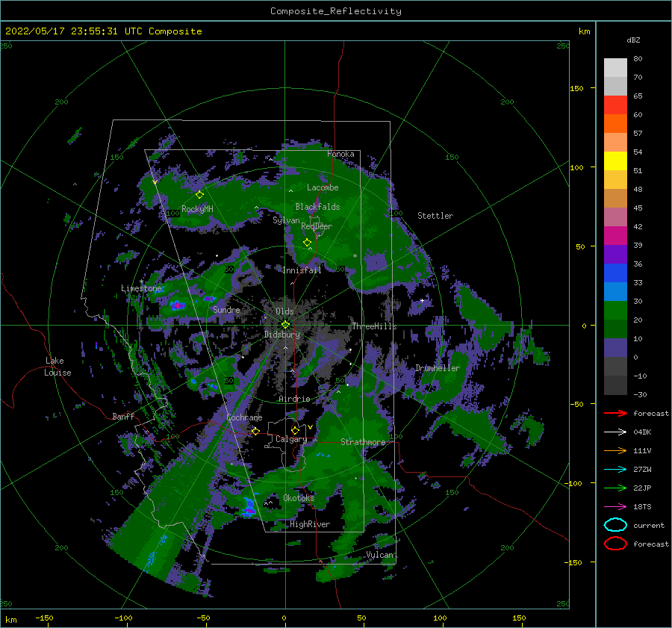Click the yellow diamond marker below RedDeer
The height and width of the screenshot is (628, 672).
(307, 243)
